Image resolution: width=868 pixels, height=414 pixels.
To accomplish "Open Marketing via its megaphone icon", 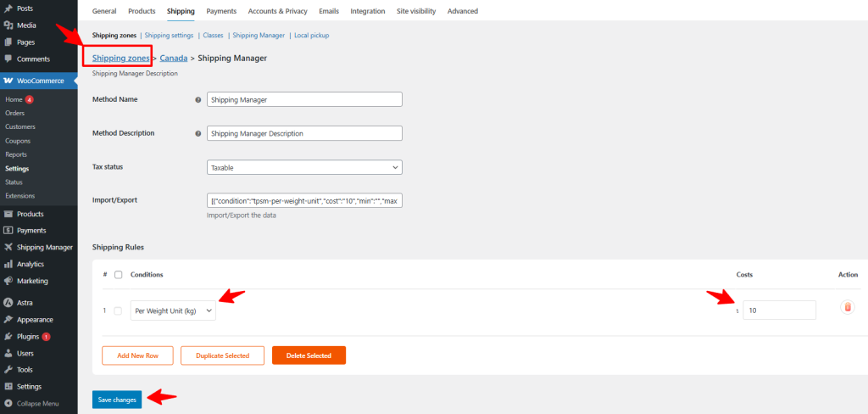I will point(8,281).
